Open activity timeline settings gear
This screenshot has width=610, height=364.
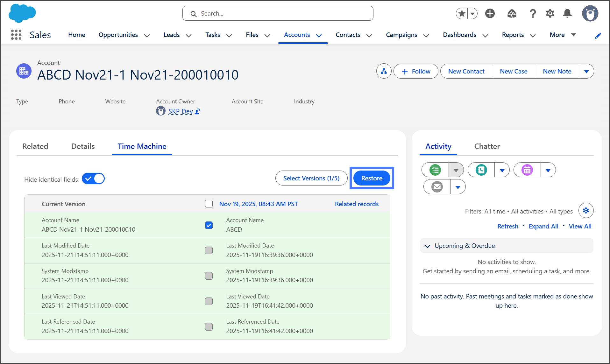click(x=586, y=211)
